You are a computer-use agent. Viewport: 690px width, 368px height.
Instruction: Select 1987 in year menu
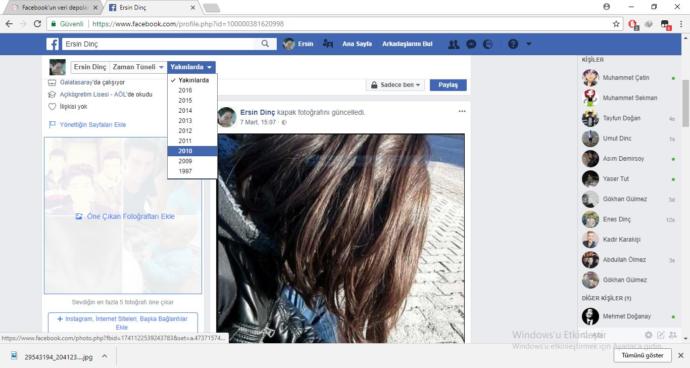(192, 171)
